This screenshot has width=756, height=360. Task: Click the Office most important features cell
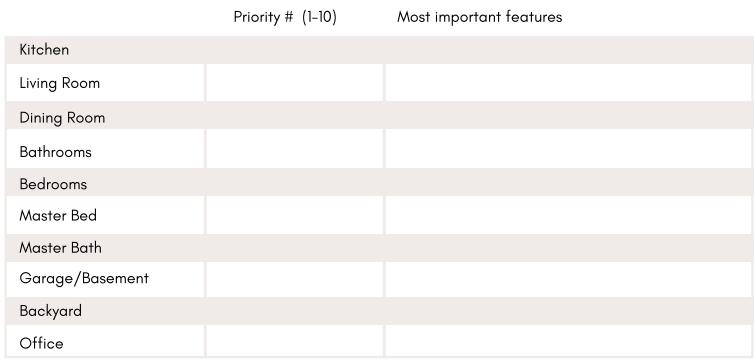(x=568, y=341)
